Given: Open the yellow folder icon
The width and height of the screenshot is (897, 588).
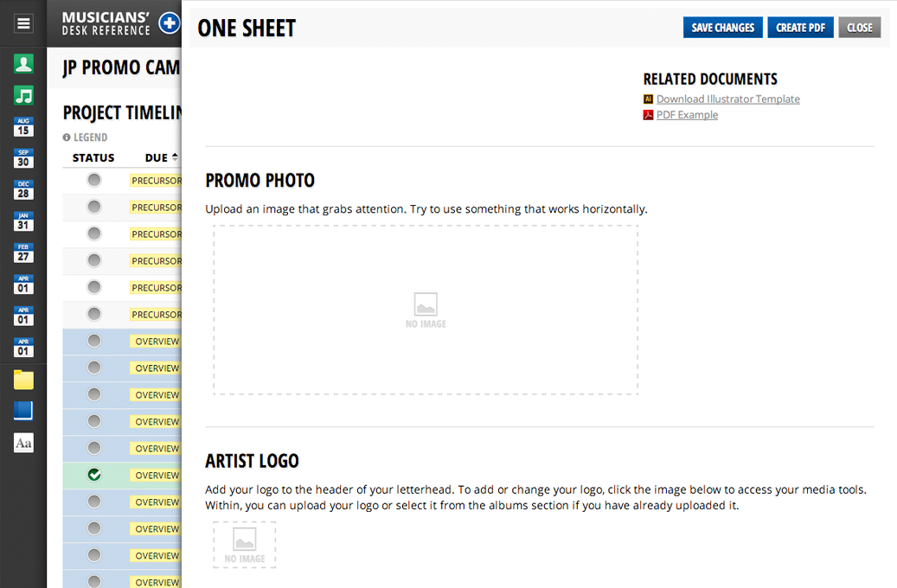Looking at the screenshot, I should 23,380.
